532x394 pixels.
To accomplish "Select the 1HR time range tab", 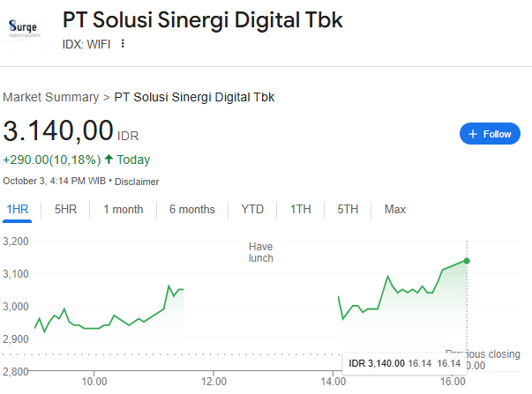I will (18, 210).
